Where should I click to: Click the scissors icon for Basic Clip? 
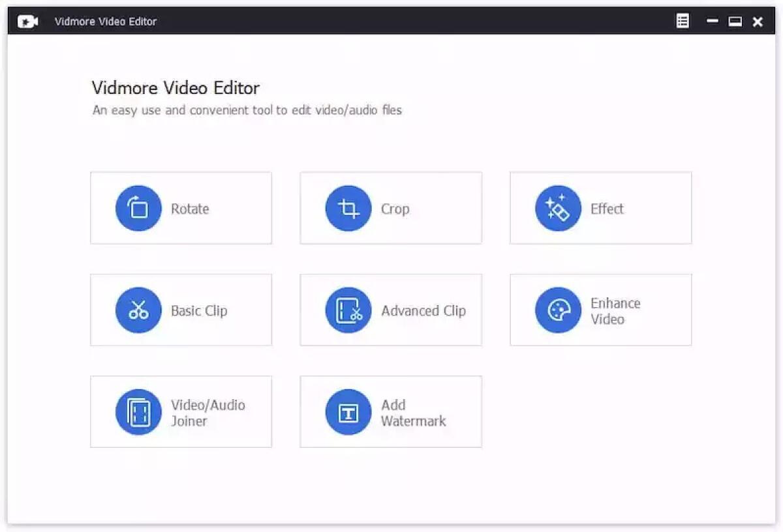pyautogui.click(x=138, y=310)
